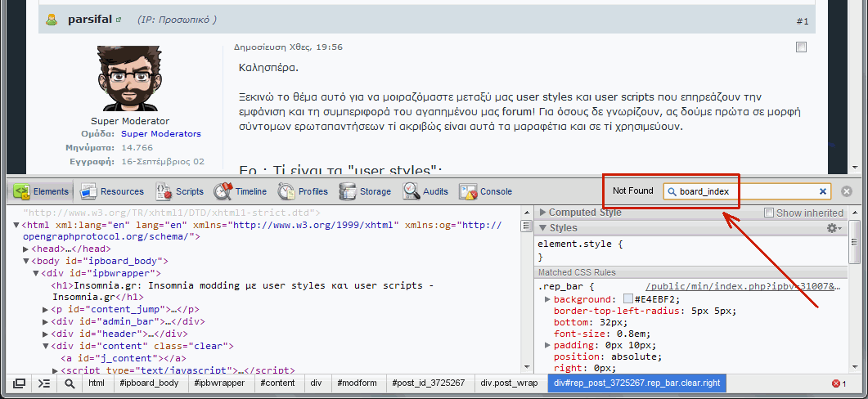Collapse the div ipbwrapper node
The image size is (868, 399).
[36, 273]
